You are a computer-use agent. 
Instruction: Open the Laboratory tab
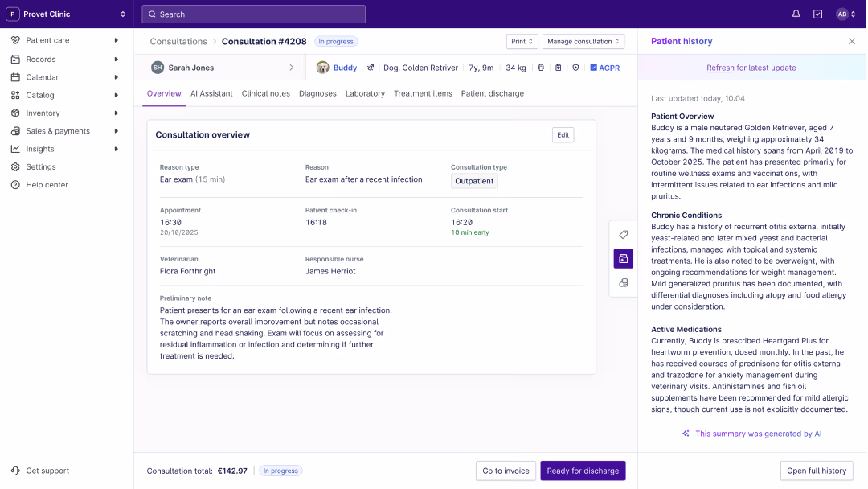pyautogui.click(x=365, y=93)
